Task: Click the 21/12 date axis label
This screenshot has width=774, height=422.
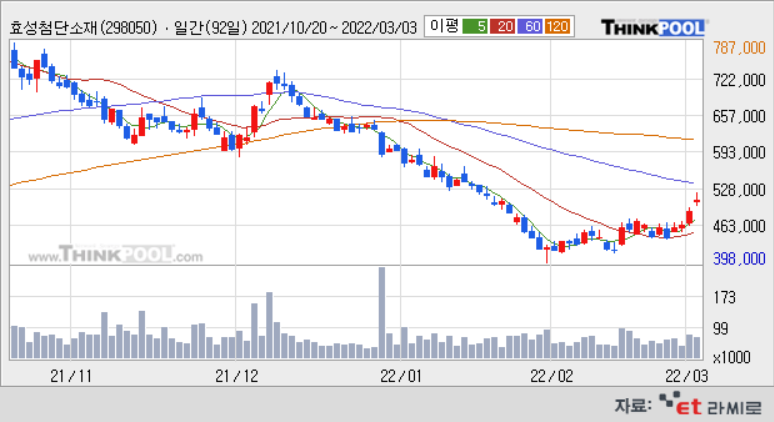Action: 236,376
